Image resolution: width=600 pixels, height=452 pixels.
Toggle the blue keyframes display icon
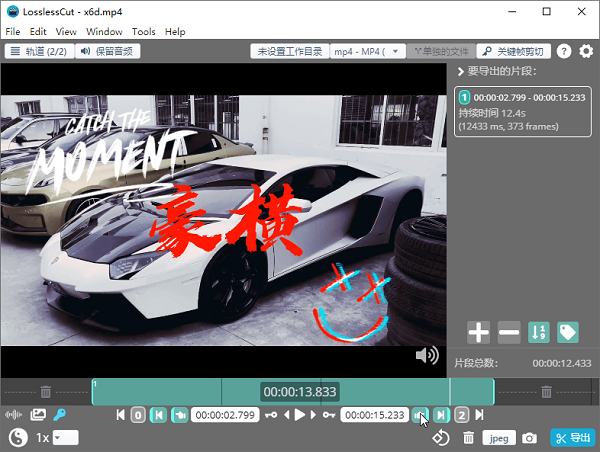pos(59,414)
